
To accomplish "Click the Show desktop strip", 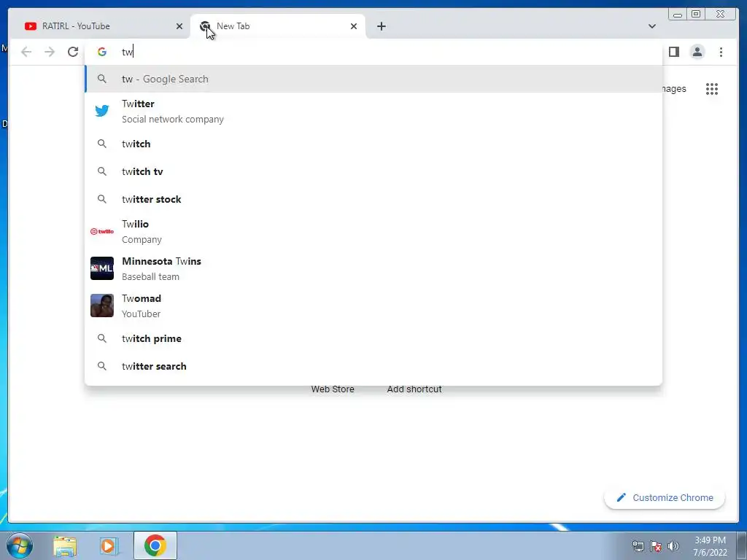I will click(x=742, y=545).
